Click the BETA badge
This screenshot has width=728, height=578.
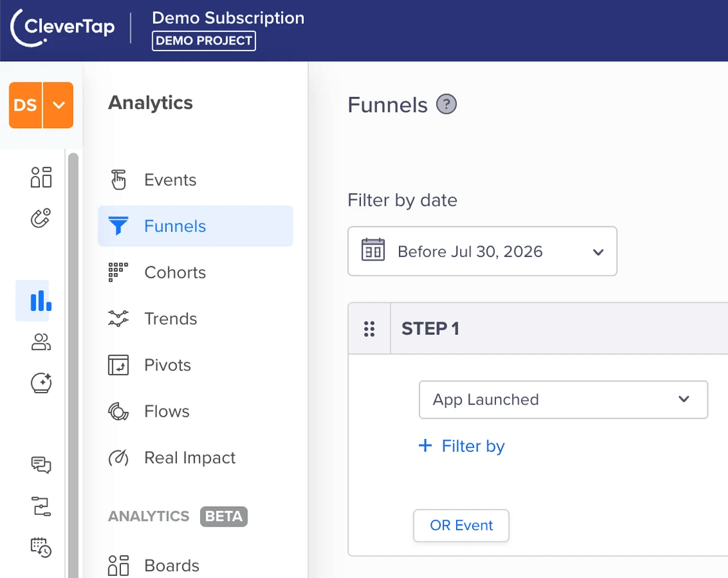224,516
